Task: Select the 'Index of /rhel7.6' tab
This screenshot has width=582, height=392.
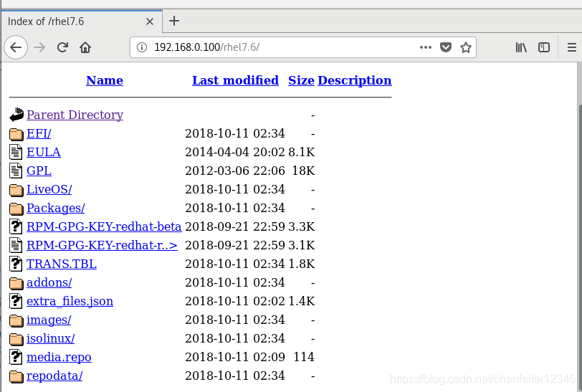Action: pyautogui.click(x=81, y=21)
